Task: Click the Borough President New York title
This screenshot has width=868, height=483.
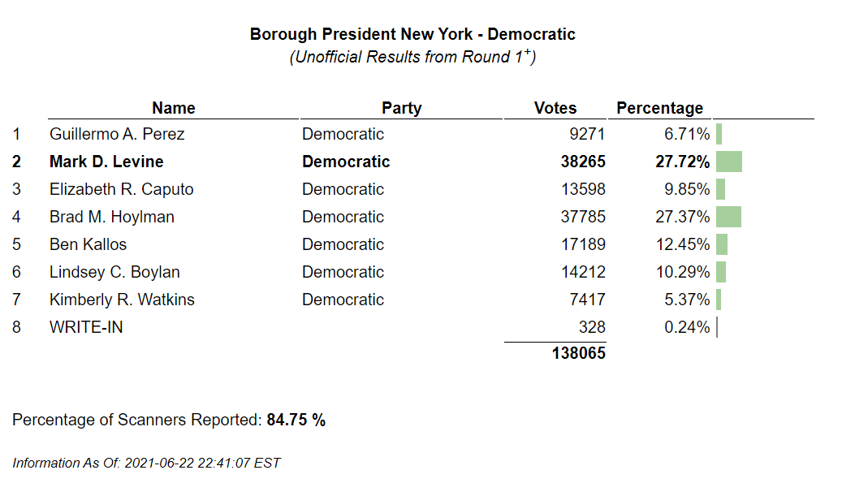Action: click(412, 34)
